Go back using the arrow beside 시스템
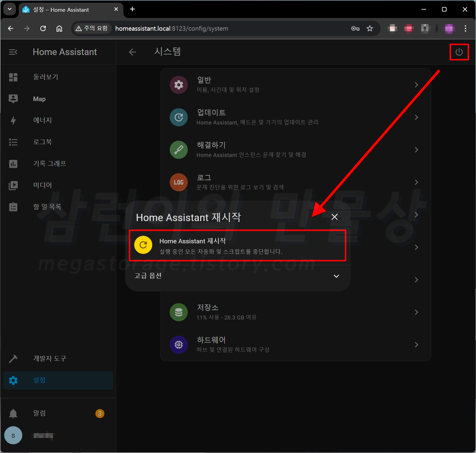476x453 pixels. (132, 52)
